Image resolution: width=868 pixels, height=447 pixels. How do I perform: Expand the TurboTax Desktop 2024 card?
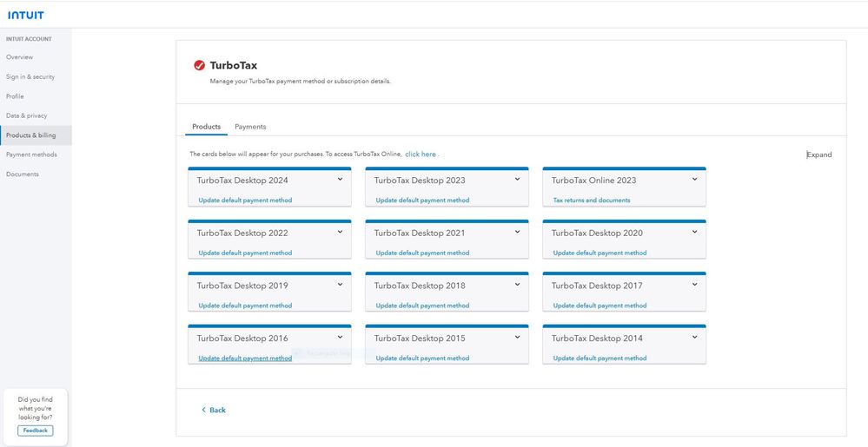pos(340,180)
